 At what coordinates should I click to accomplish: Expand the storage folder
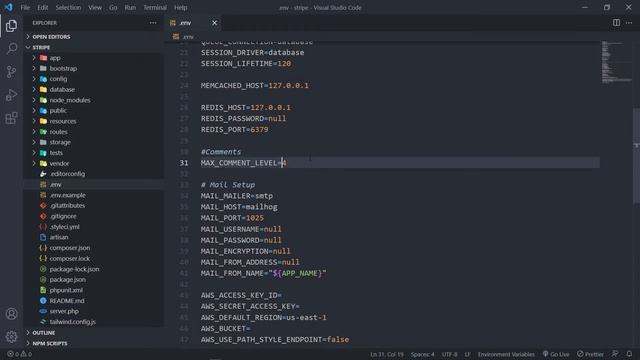click(x=94, y=142)
